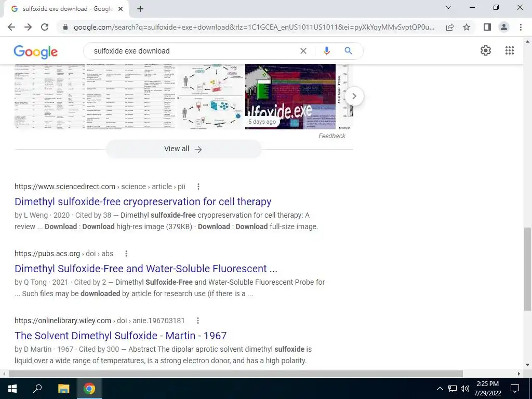
Task: Select the Chrome icon in the taskbar
Action: tap(89, 389)
